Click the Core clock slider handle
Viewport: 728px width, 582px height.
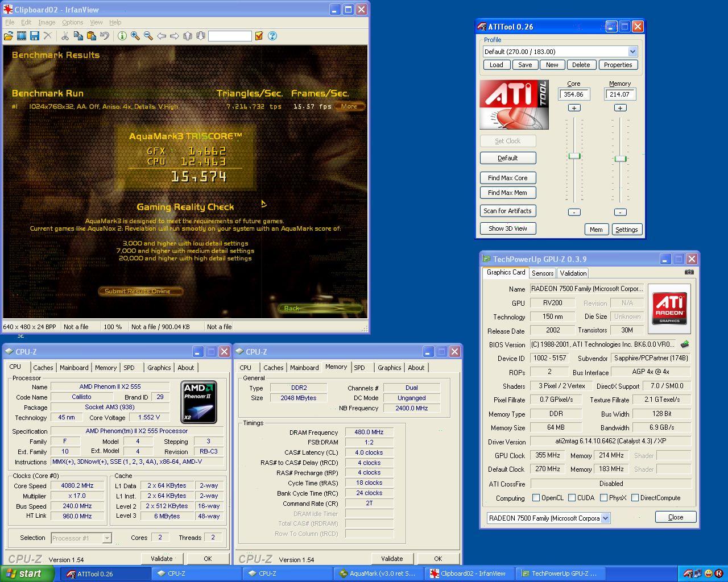[x=574, y=156]
